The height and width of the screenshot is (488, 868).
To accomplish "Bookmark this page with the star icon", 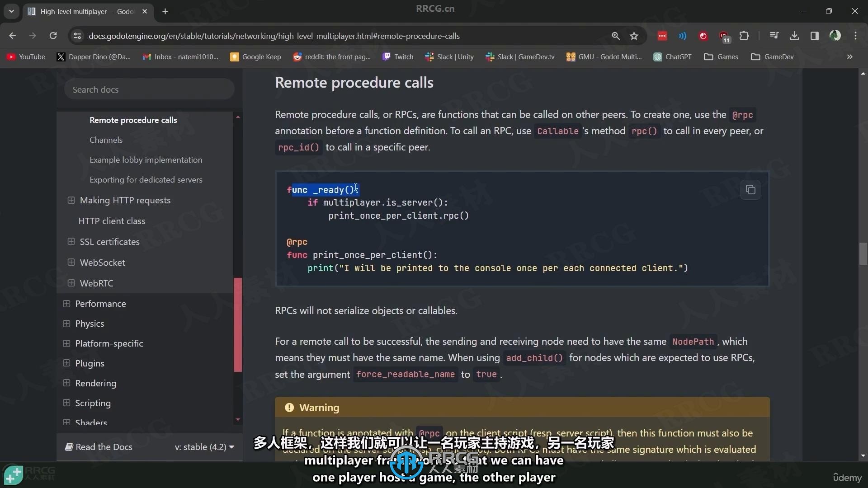I will pyautogui.click(x=634, y=36).
